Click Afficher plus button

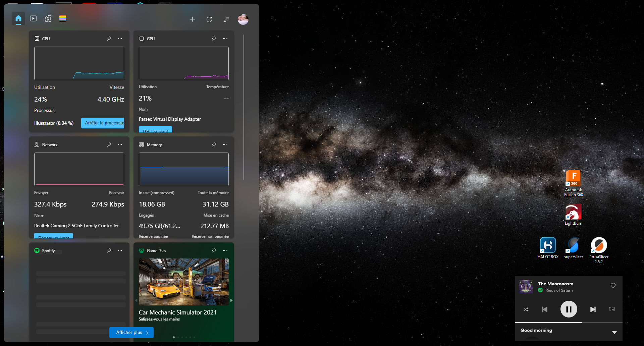click(131, 333)
